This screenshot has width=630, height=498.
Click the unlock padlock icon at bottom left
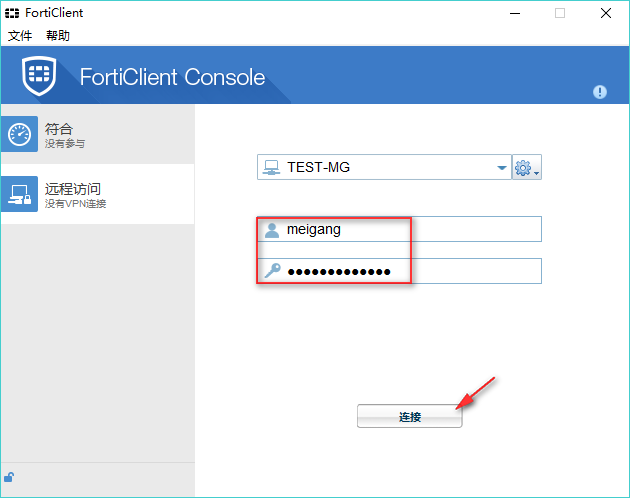9,477
